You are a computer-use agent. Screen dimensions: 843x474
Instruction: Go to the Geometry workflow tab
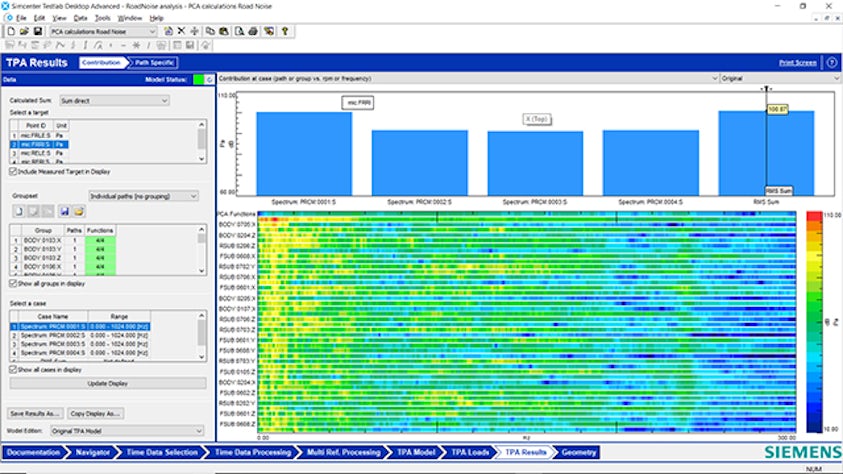[x=578, y=453]
